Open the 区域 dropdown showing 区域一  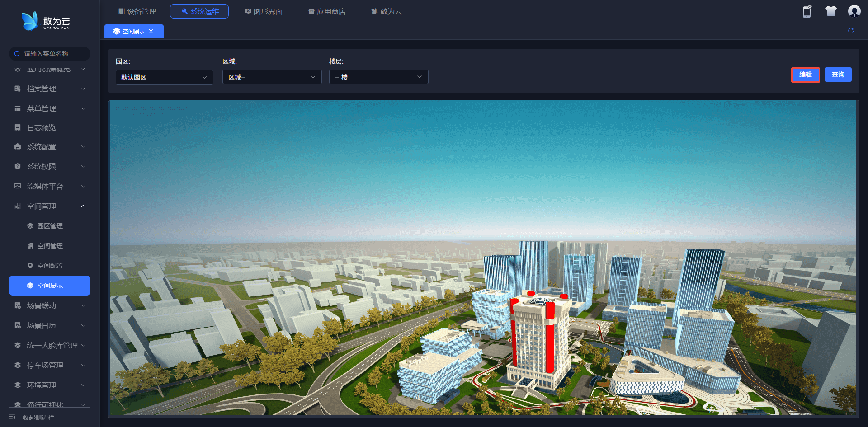click(x=272, y=77)
